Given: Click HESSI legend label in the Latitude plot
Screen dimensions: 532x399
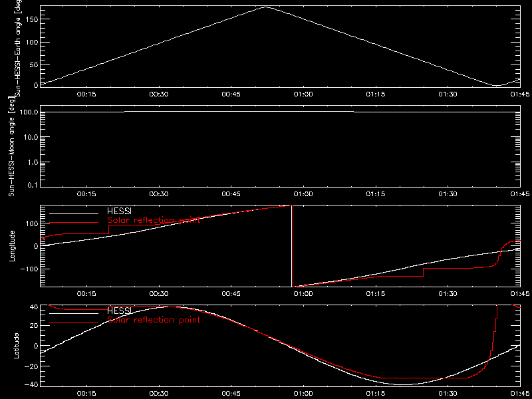Looking at the screenshot, I should tap(119, 311).
